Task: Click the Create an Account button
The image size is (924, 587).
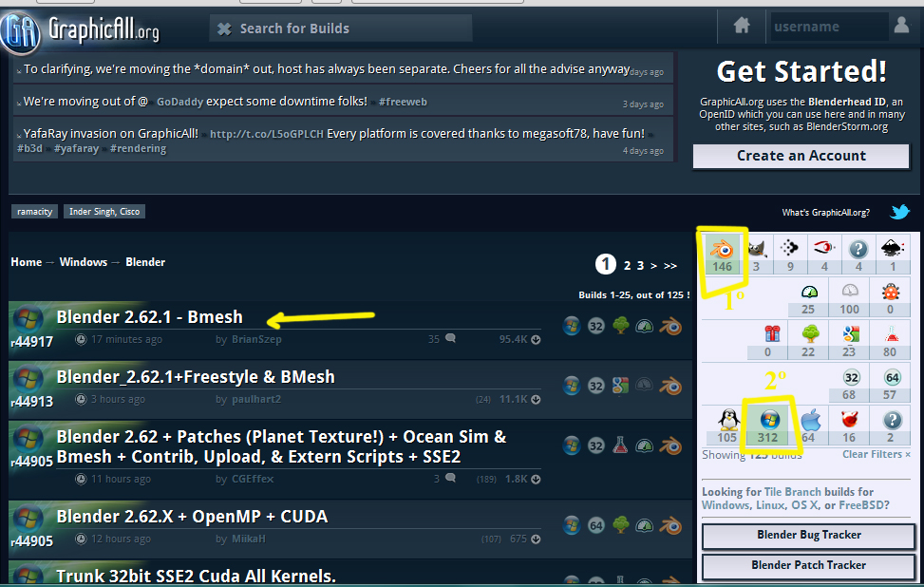Action: (x=801, y=156)
